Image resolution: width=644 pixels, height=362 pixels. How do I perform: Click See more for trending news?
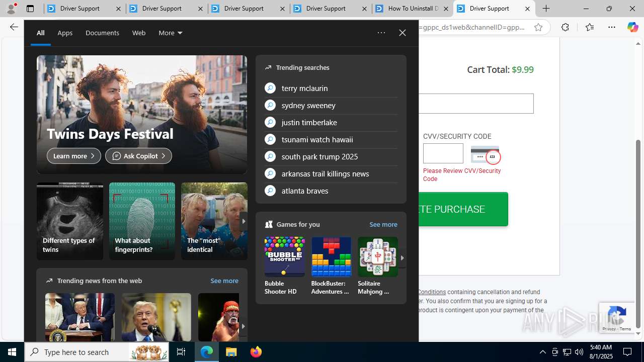tap(224, 281)
